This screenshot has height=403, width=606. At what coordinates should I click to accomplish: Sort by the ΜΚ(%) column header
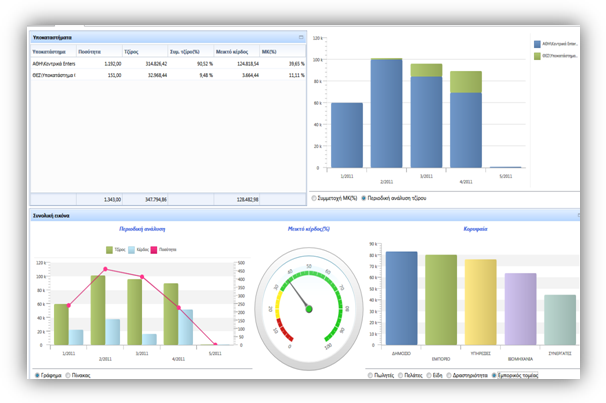(283, 51)
